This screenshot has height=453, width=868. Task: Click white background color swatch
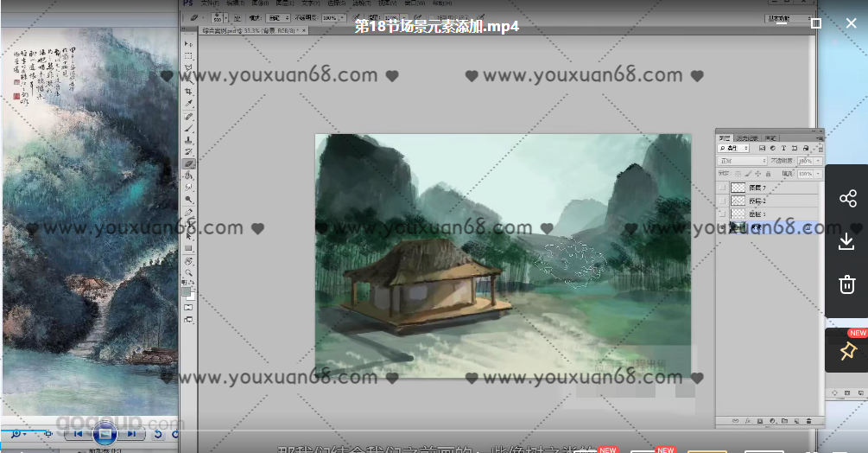(x=192, y=297)
